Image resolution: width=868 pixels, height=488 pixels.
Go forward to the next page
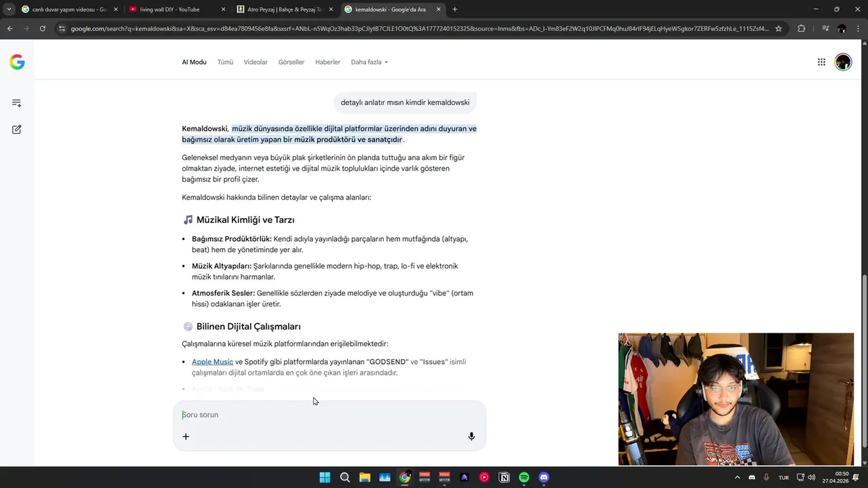tap(26, 28)
